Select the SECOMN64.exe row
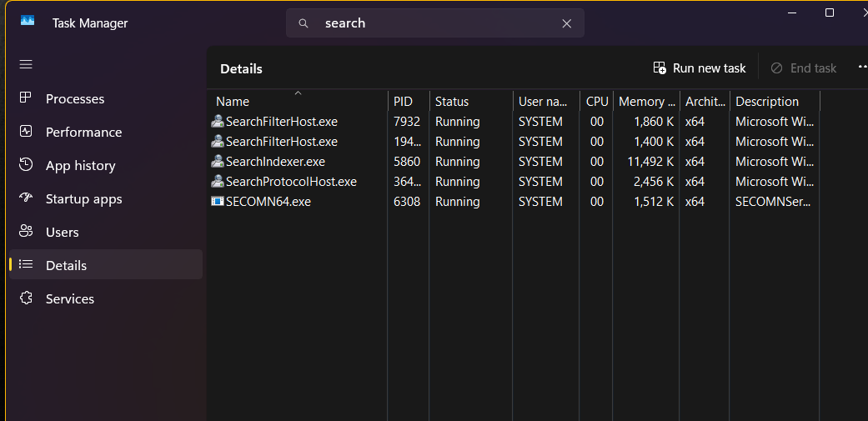868x421 pixels. (514, 202)
